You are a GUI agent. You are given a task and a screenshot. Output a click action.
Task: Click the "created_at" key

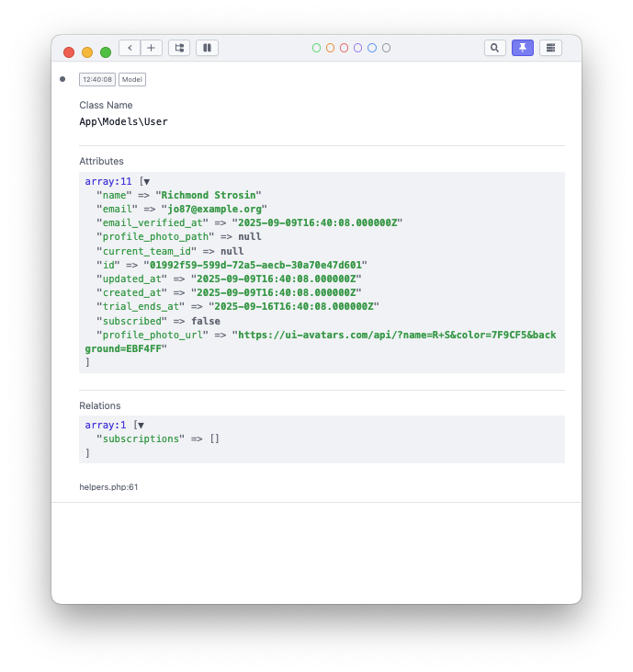(x=132, y=292)
